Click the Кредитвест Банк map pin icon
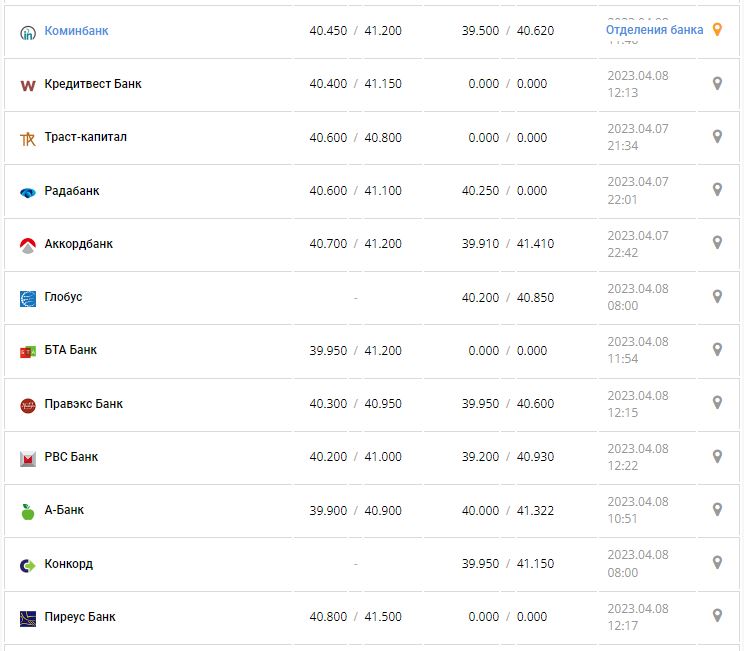744x651 pixels. [717, 84]
